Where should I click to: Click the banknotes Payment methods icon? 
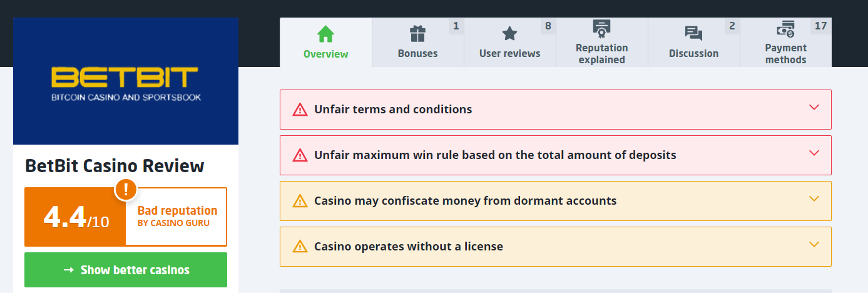pos(785,29)
